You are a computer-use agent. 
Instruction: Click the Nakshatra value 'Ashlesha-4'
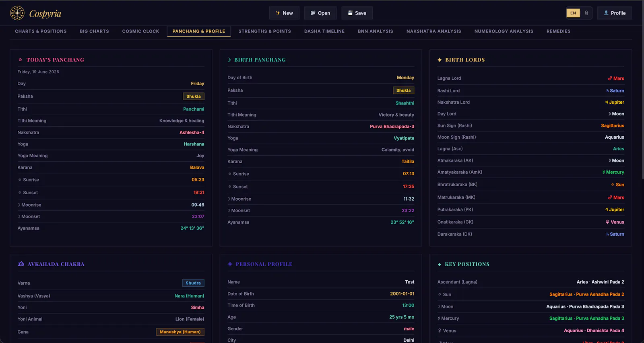(x=192, y=133)
